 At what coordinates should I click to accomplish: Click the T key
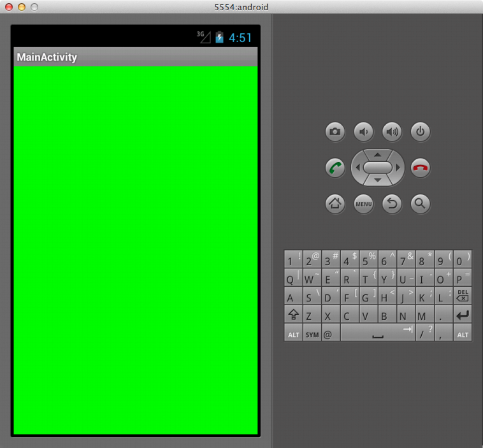pos(368,277)
